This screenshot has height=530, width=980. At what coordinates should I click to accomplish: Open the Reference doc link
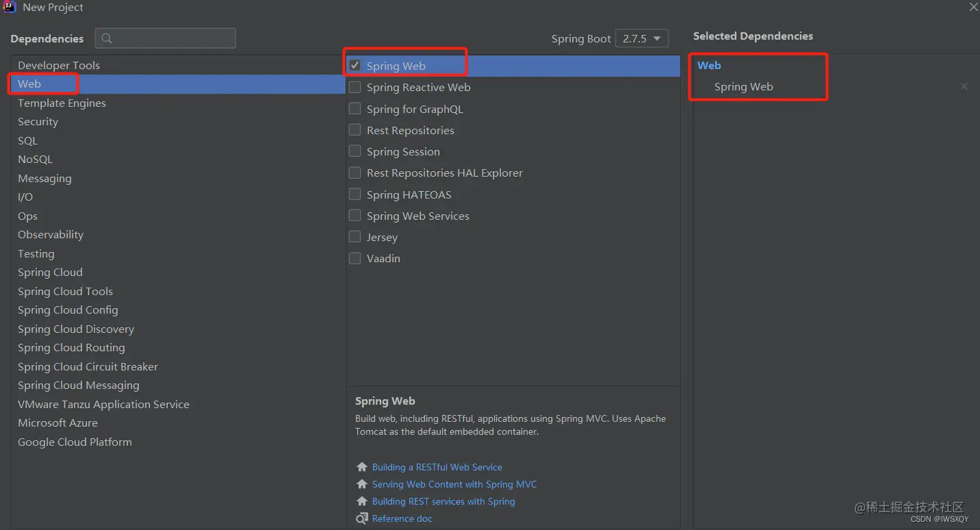402,518
